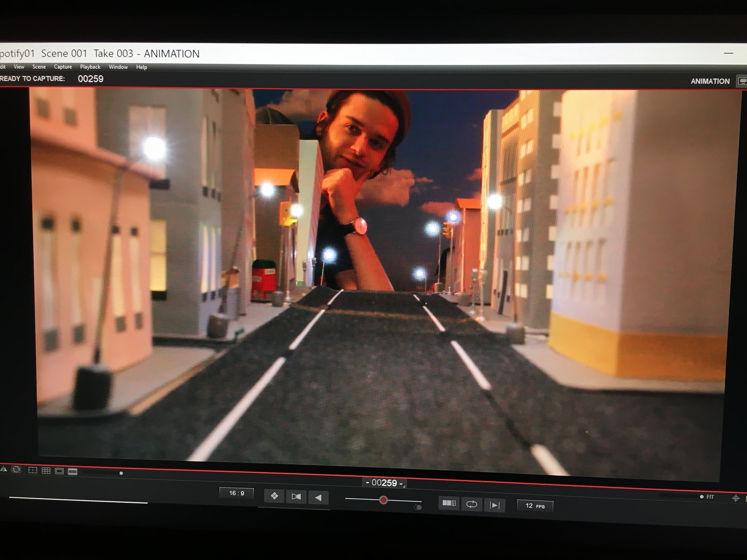This screenshot has height=560, width=747.
Task: Click the short play section button
Action: pos(449,503)
